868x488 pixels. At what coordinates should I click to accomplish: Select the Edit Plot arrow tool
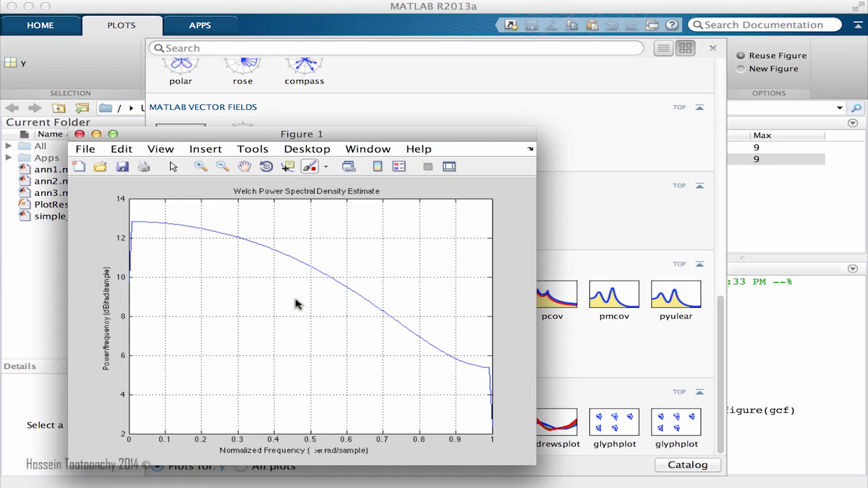pos(174,166)
